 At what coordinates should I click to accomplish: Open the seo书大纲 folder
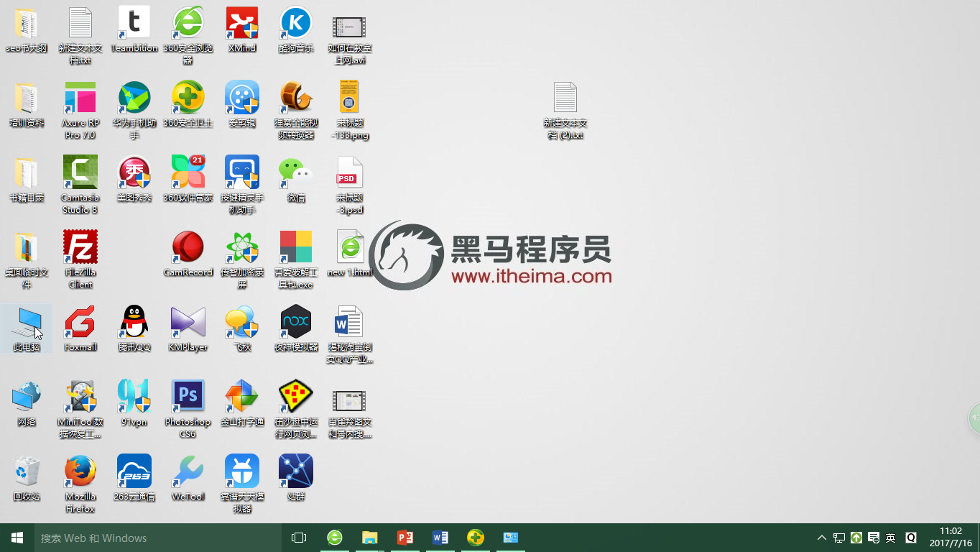pyautogui.click(x=27, y=29)
